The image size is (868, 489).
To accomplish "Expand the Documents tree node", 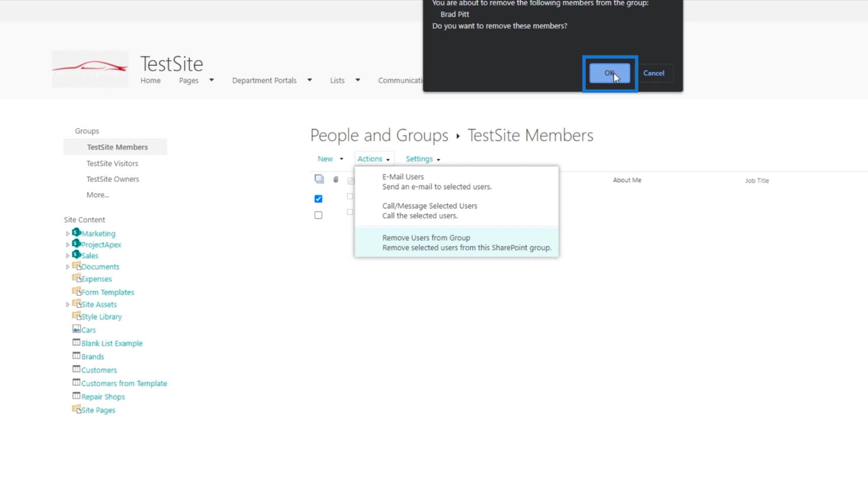I will click(x=68, y=267).
